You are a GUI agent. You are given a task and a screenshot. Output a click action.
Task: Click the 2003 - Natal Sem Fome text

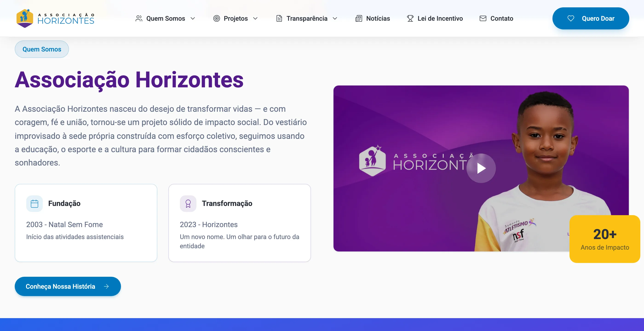64,225
